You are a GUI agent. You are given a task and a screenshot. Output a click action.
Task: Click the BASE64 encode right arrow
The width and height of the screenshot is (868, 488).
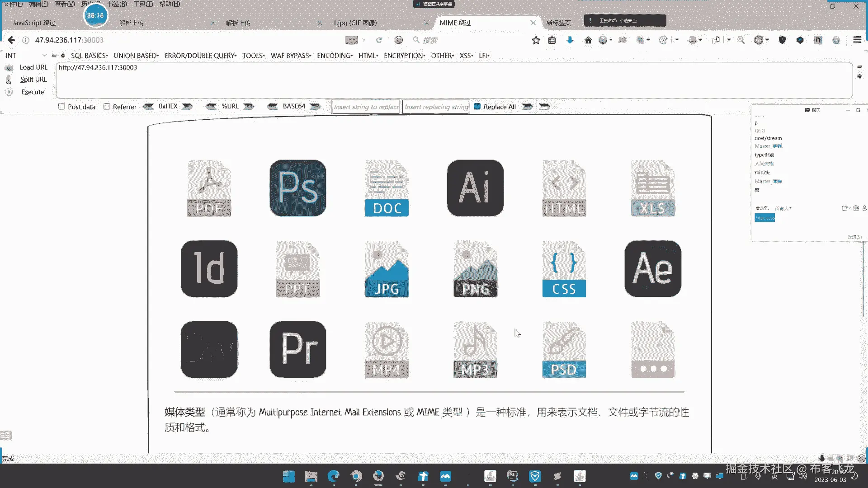pos(315,106)
